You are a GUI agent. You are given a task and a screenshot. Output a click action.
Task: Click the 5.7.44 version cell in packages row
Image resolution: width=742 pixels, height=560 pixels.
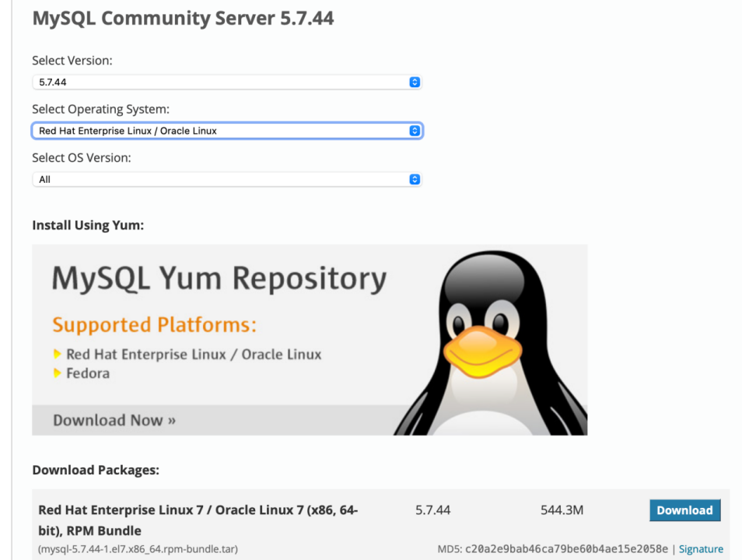click(432, 510)
